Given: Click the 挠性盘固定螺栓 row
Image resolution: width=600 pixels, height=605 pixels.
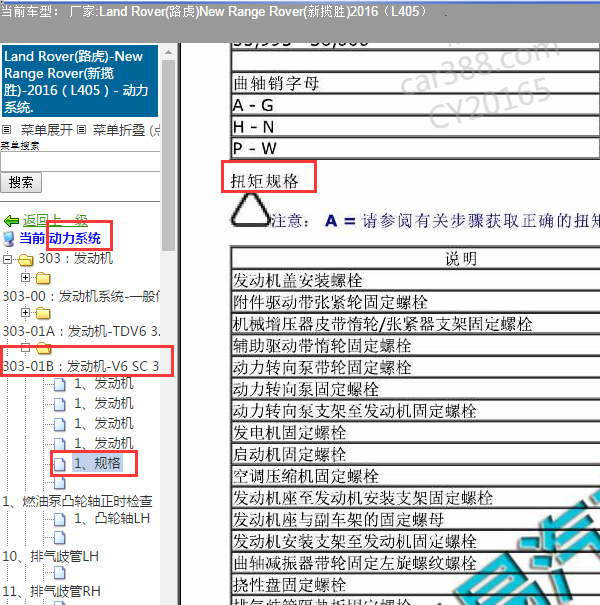Looking at the screenshot, I should point(415,585).
